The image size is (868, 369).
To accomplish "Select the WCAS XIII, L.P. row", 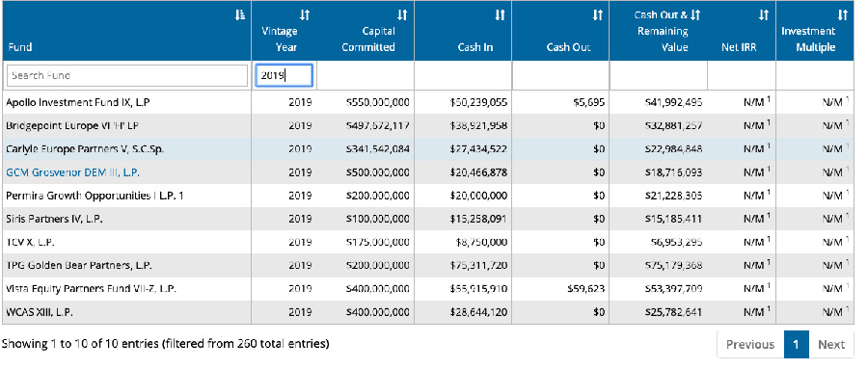I will tap(427, 312).
